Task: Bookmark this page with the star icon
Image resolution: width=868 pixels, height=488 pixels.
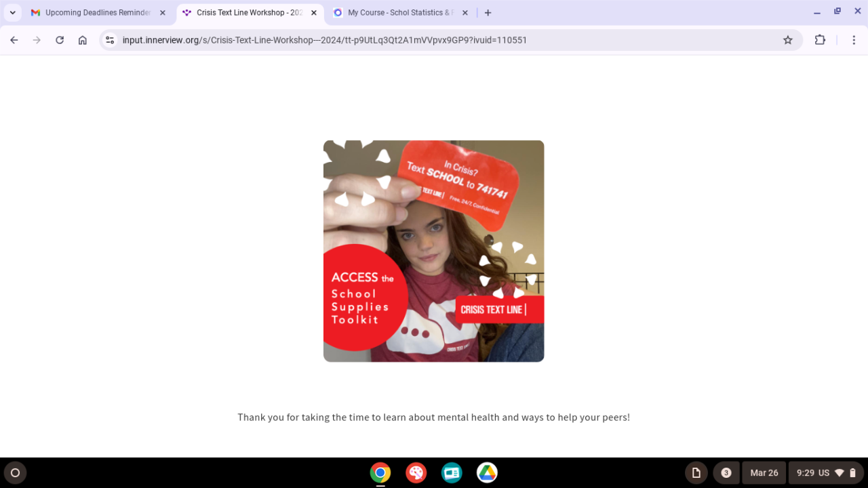Action: coord(788,40)
